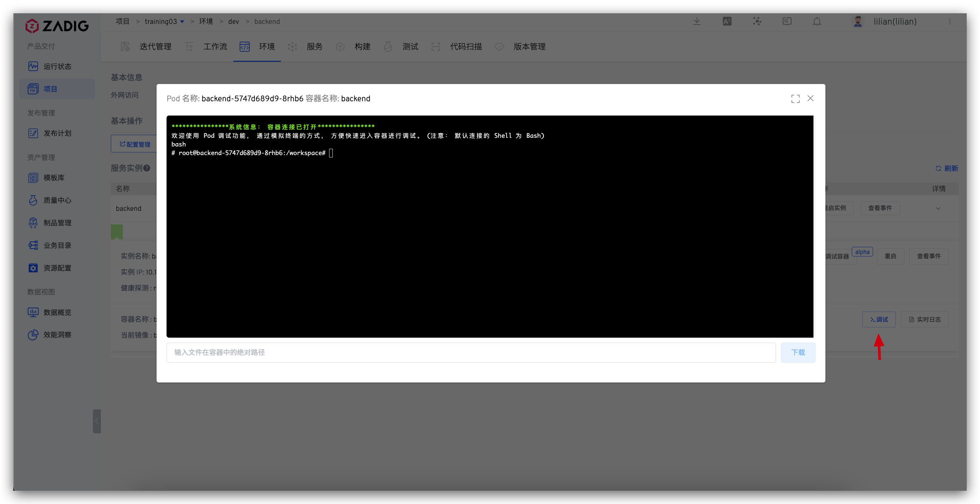Open 项目 in sidebar
Viewport: 980px width, 504px height.
tap(57, 89)
